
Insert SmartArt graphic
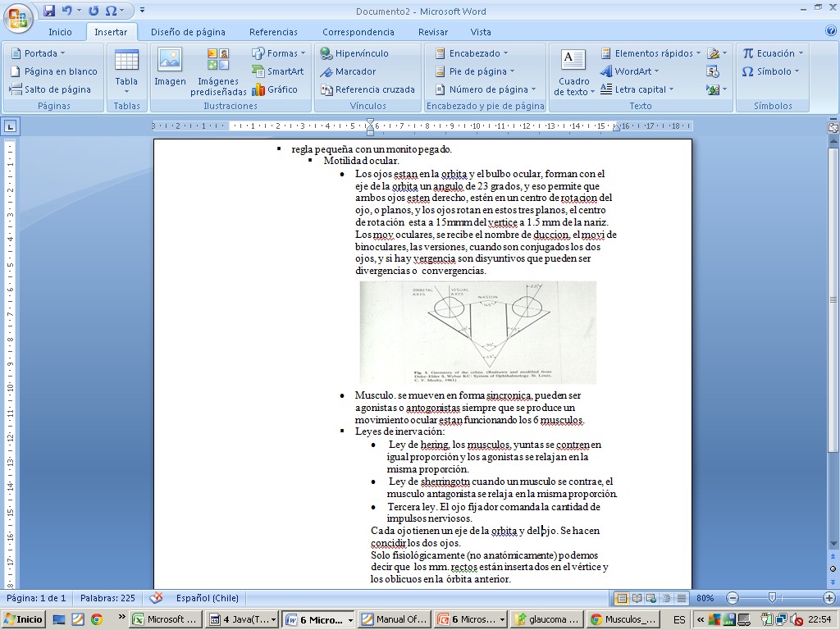(278, 71)
